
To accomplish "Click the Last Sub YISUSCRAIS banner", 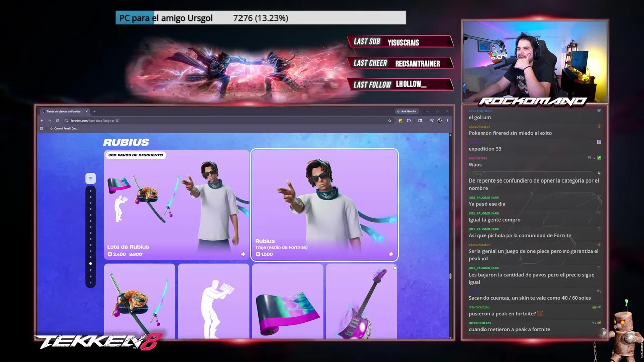I will pos(400,42).
